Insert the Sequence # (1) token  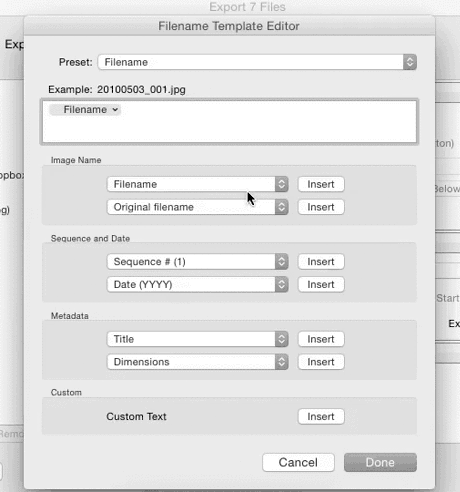click(x=321, y=262)
